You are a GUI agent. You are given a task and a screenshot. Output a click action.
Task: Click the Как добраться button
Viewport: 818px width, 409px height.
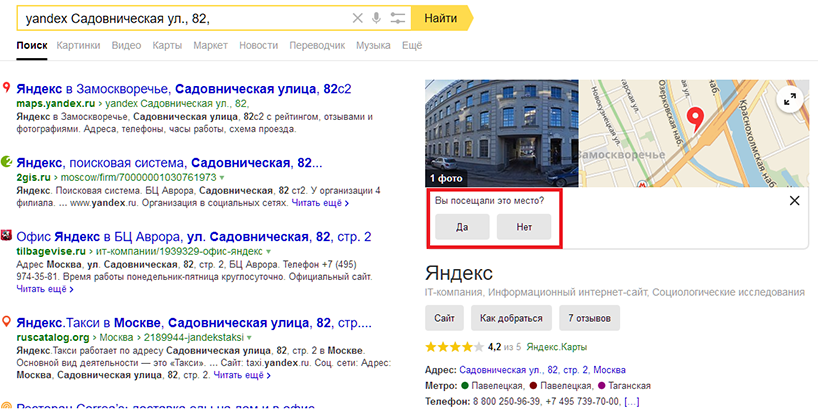point(511,318)
